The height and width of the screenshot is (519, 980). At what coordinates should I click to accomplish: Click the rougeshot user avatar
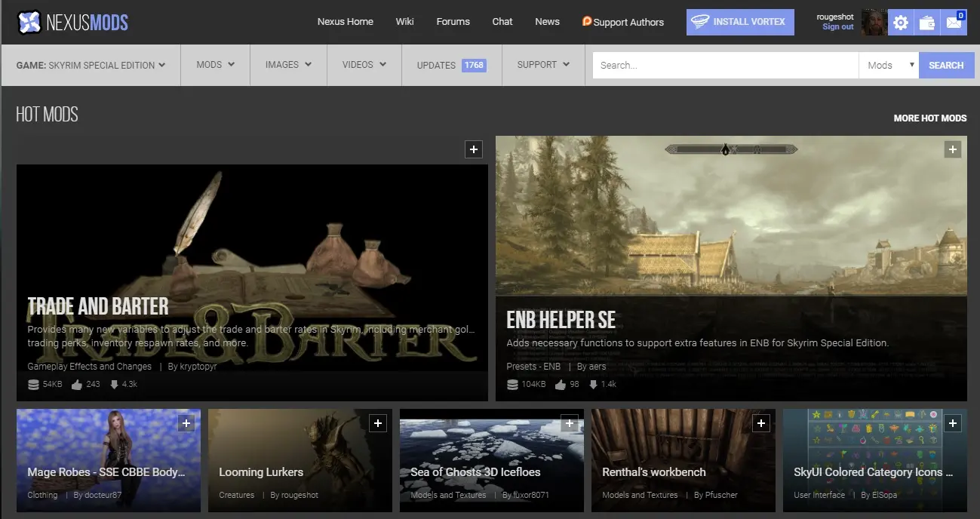[x=874, y=22]
